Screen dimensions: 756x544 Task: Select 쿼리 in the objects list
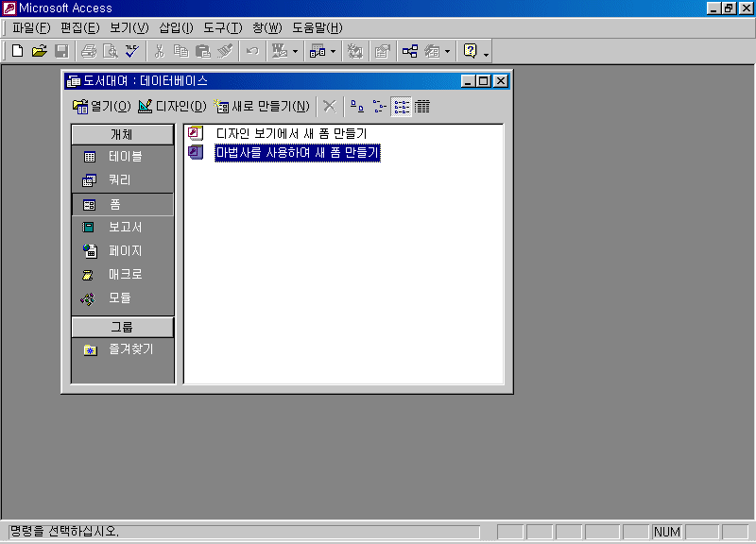[123, 179]
